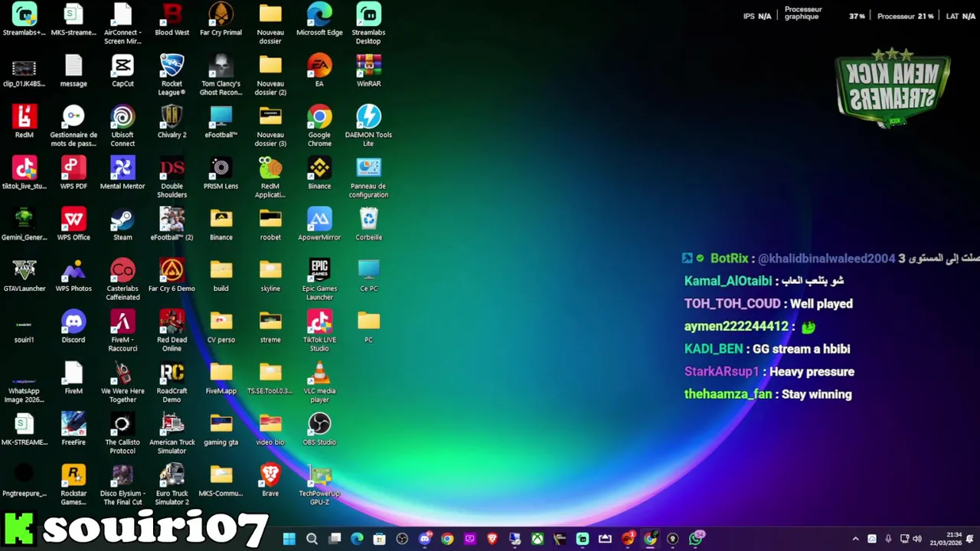Launch the Far Cry 6 Demo icon
This screenshot has height=551, width=980.
tap(171, 276)
